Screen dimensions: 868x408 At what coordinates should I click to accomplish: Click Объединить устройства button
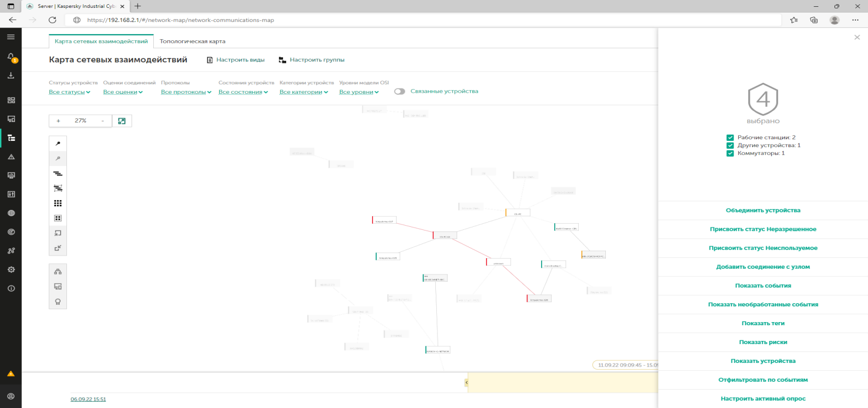click(x=763, y=211)
